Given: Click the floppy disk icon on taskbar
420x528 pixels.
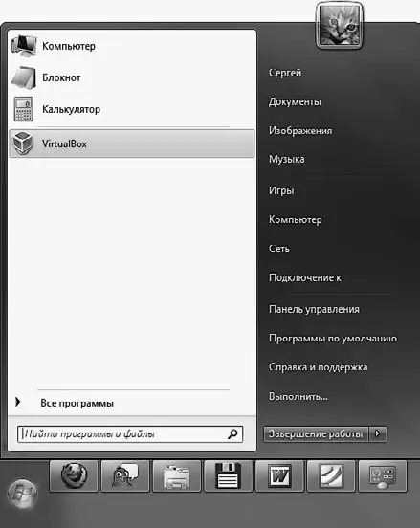Looking at the screenshot, I should pyautogui.click(x=228, y=476).
